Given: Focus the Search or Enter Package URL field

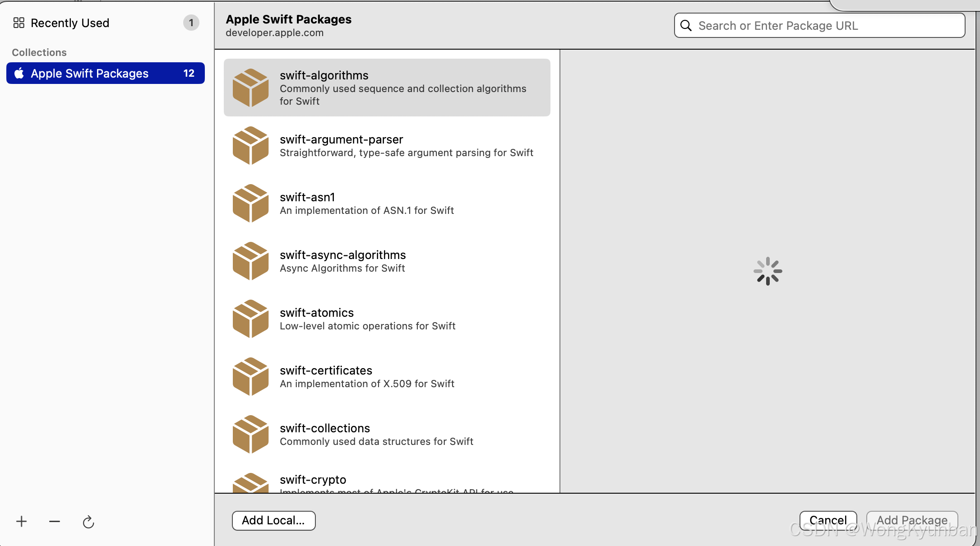Looking at the screenshot, I should pos(826,25).
